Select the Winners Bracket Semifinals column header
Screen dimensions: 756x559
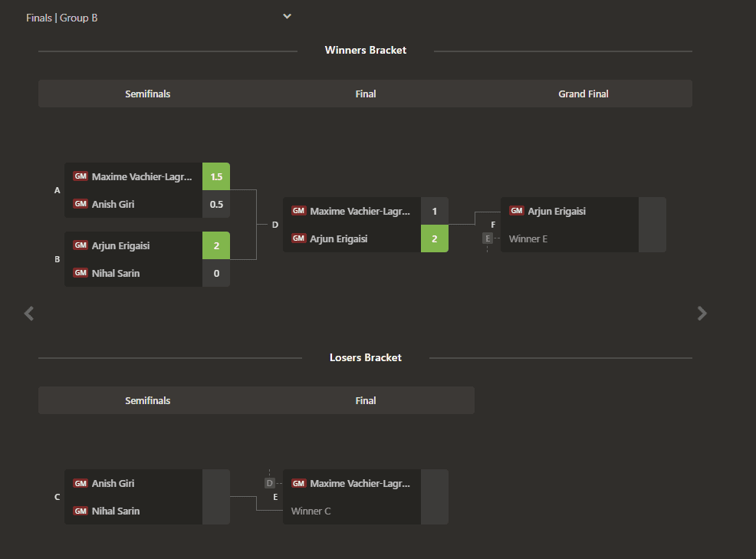click(x=147, y=94)
